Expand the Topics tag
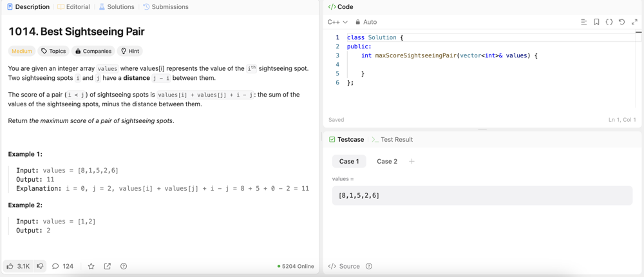Viewport: 644px width, 277px height. (x=53, y=51)
